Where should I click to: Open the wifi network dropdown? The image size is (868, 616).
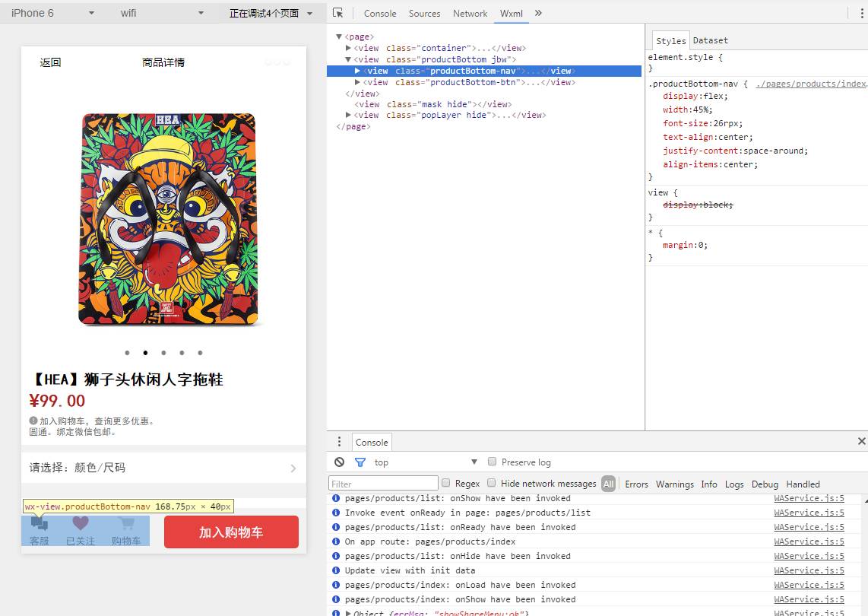pyautogui.click(x=162, y=13)
